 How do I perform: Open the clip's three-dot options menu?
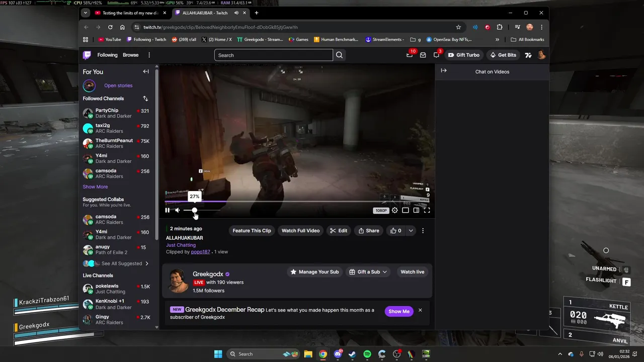(x=423, y=231)
